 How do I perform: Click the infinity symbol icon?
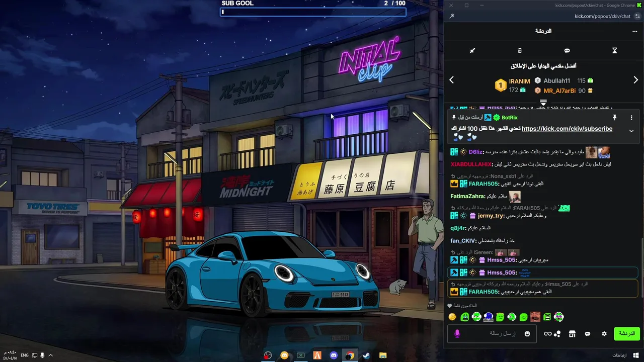(x=547, y=333)
